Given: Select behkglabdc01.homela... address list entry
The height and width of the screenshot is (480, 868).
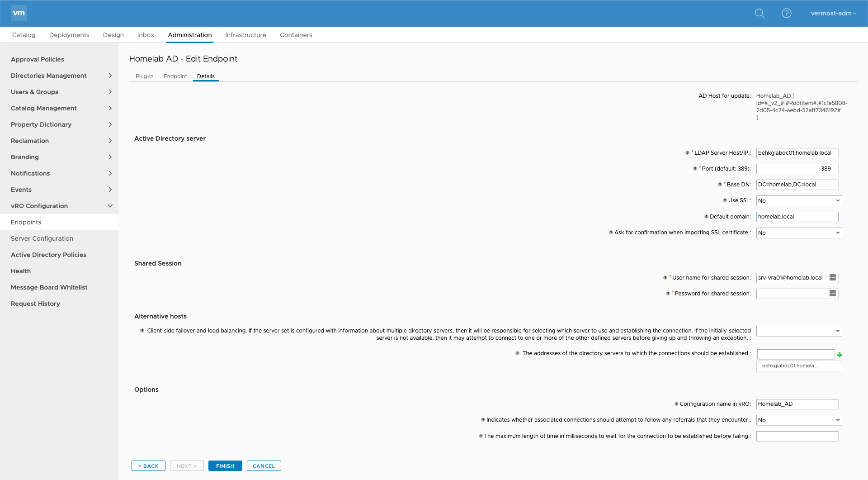Looking at the screenshot, I should coord(799,366).
